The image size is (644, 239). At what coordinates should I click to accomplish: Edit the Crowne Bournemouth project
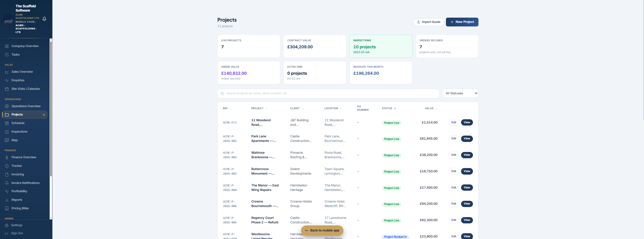point(454,204)
